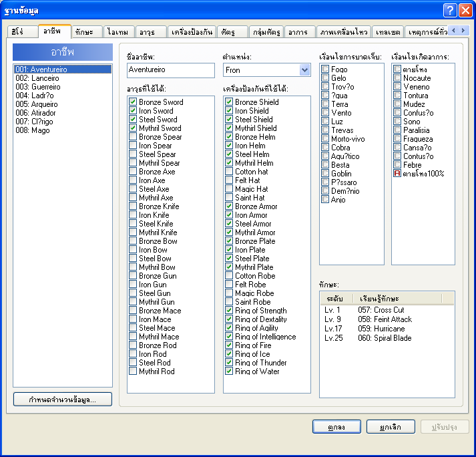476x457 pixels.
Task: Toggle the ตายโหง100% state A box
Action: [x=397, y=174]
